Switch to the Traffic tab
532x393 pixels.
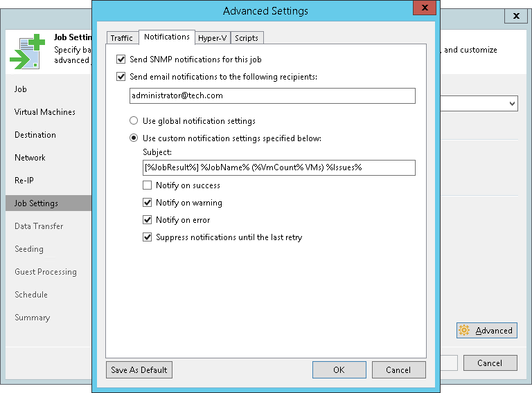coord(122,38)
